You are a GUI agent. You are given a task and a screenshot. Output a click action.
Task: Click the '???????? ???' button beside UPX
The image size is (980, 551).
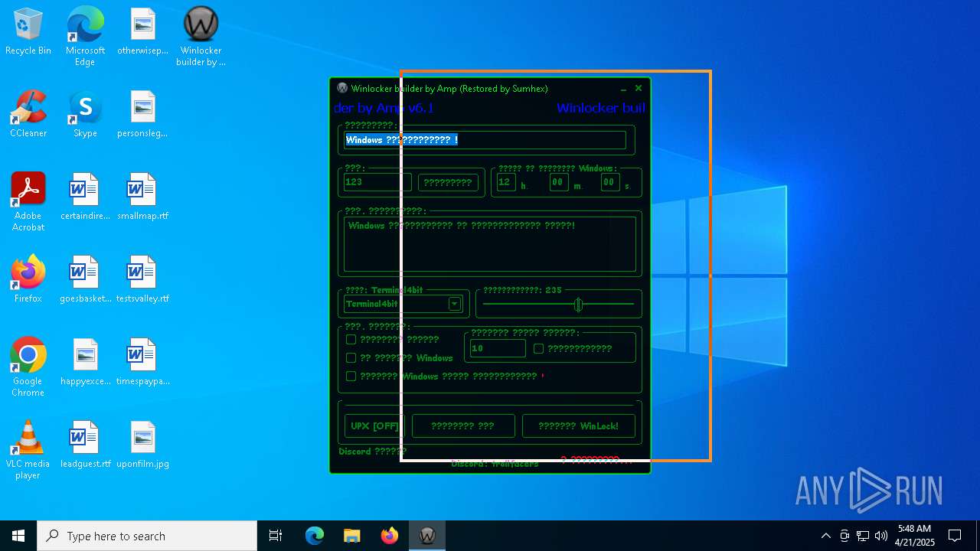coord(463,426)
